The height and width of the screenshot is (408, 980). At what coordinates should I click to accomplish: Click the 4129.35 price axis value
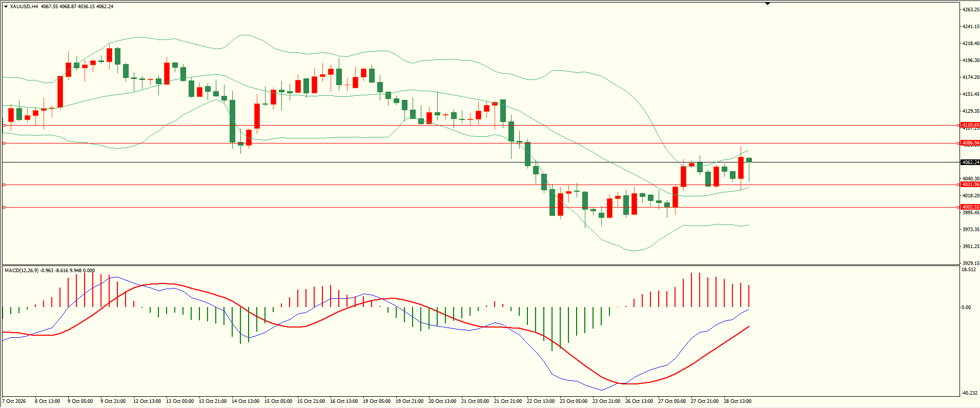(971, 111)
